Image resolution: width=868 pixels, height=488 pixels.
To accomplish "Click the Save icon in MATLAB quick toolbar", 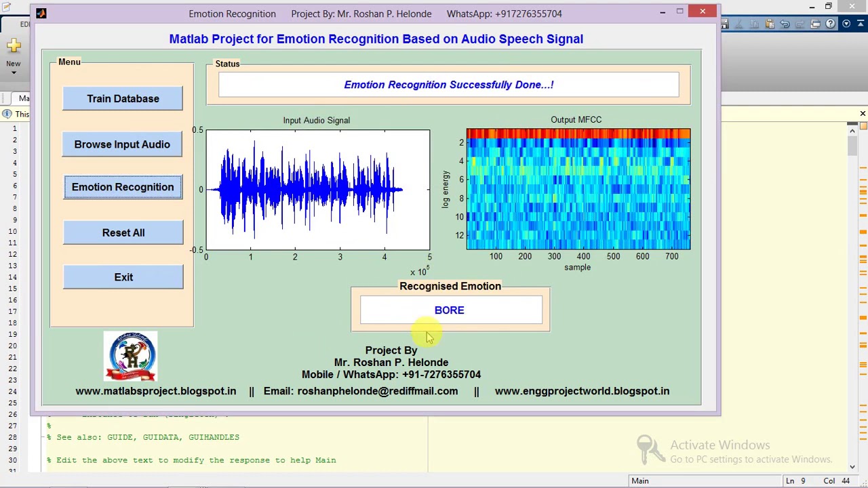I will point(724,24).
